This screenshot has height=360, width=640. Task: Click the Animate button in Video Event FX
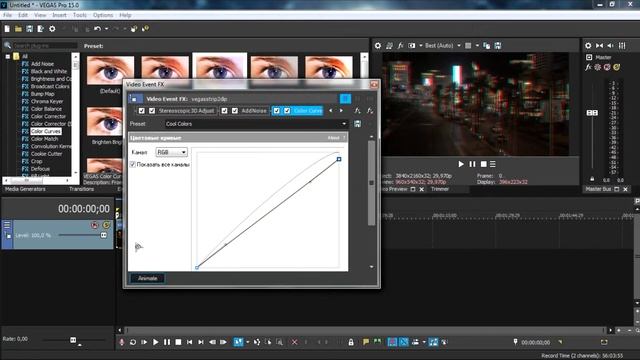[147, 278]
